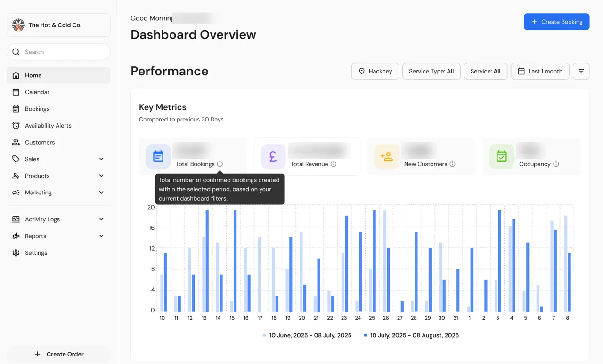Viewport: 603px width, 364px height.
Task: Open the Hackney location dropdown
Action: pos(375,71)
